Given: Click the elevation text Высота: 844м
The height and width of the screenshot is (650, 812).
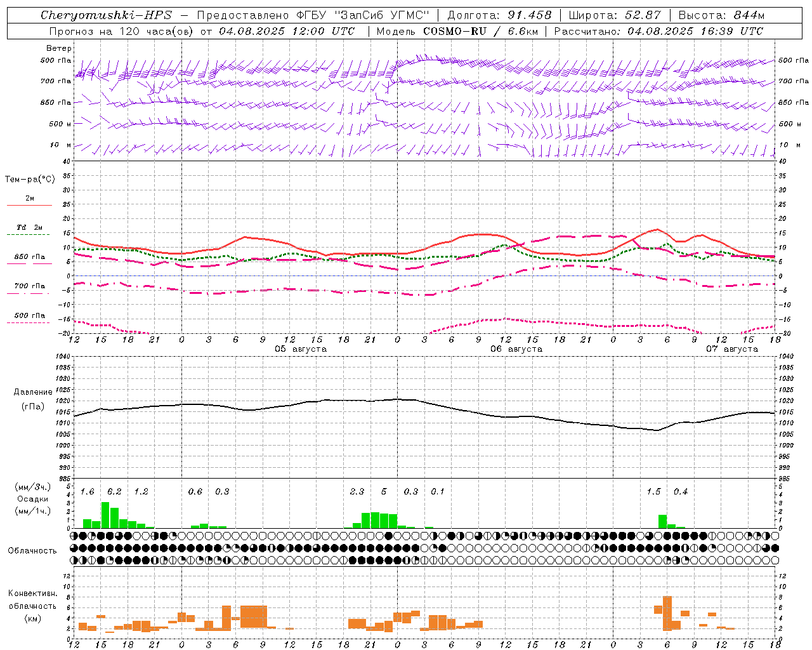Looking at the screenshot, I should click(721, 15).
